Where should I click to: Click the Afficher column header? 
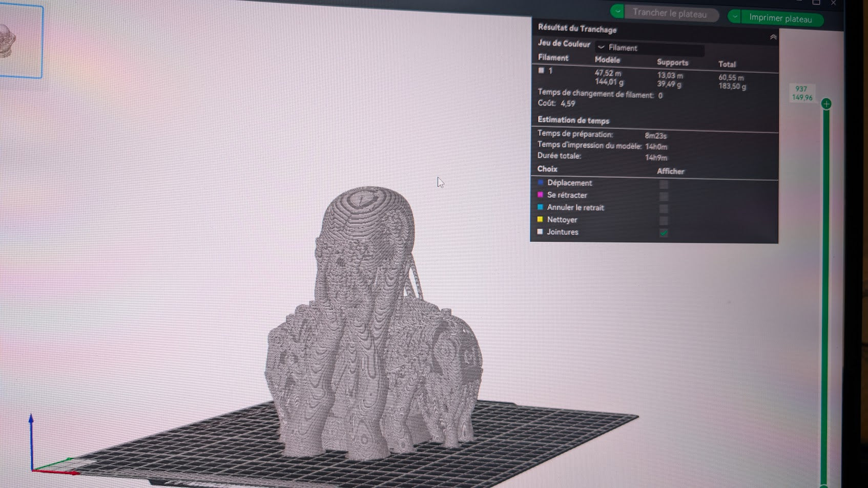coord(670,171)
